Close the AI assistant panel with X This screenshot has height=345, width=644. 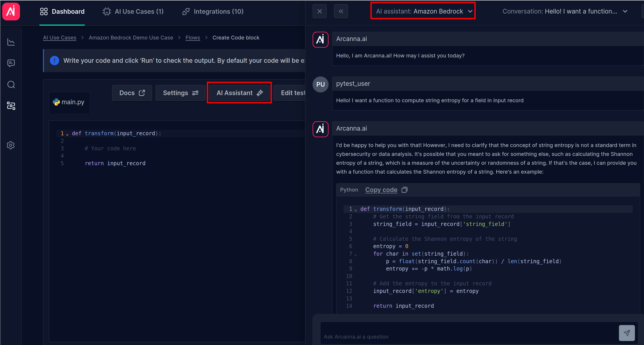click(319, 12)
